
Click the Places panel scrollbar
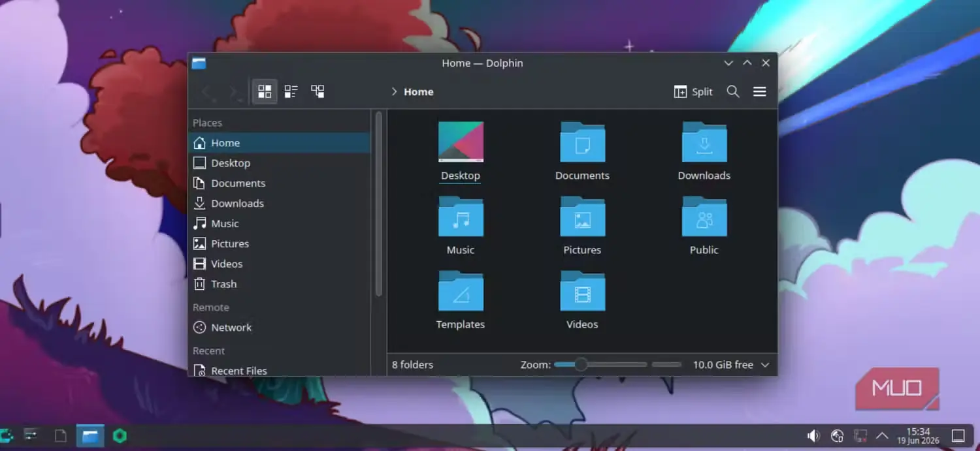(x=378, y=204)
